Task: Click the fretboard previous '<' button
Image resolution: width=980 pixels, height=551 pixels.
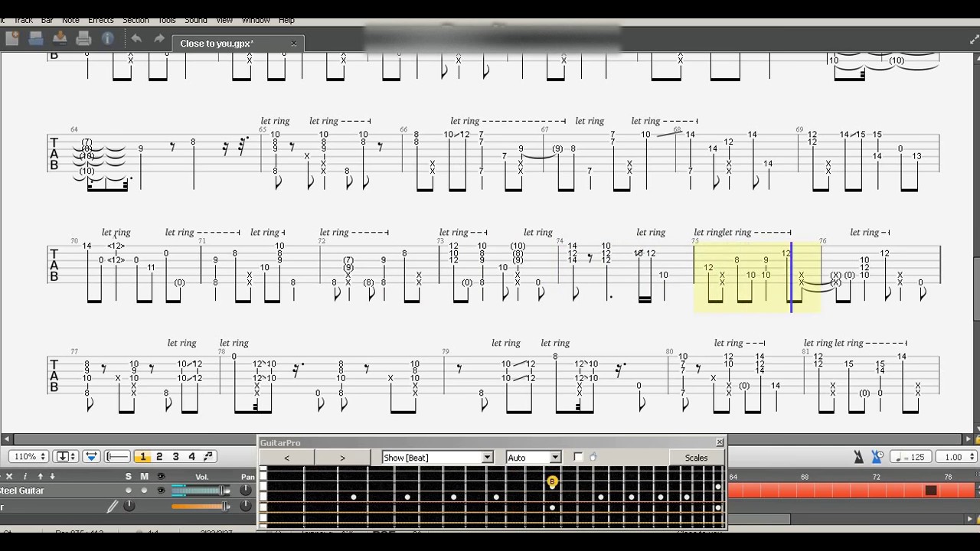Action: click(287, 458)
